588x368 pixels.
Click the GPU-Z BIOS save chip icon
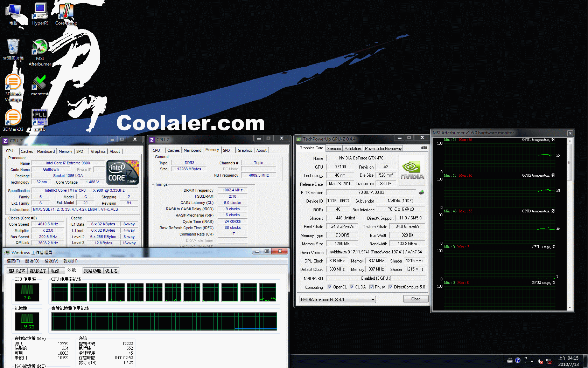[x=421, y=192]
